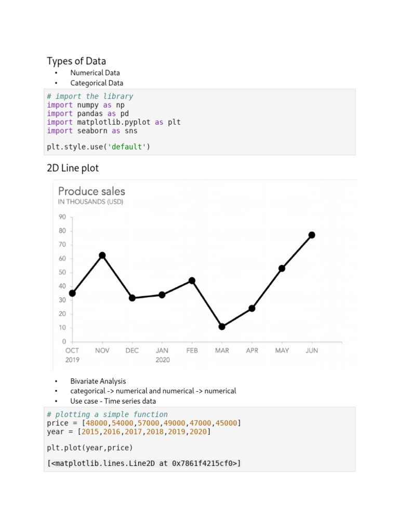
Task: Click the "Types of Data" heading
Action: [x=76, y=61]
